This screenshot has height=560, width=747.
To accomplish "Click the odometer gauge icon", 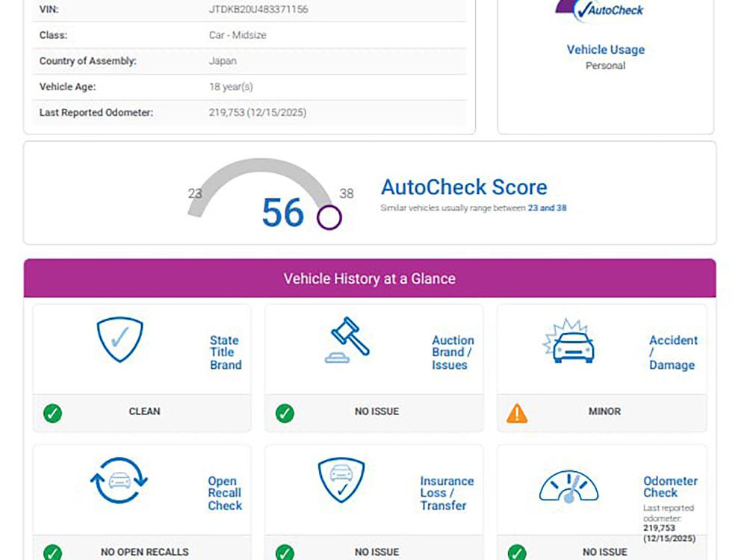I will coord(568,487).
